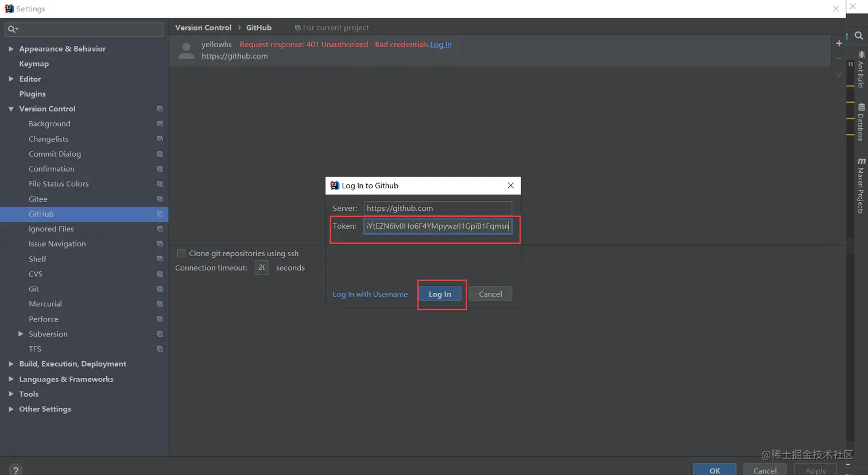Open the Changelists settings page

[48, 139]
